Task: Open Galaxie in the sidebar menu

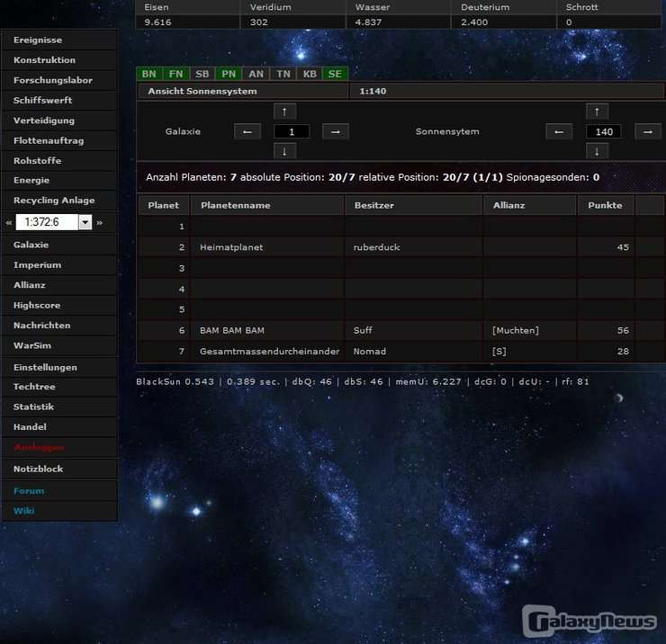Action: click(59, 245)
